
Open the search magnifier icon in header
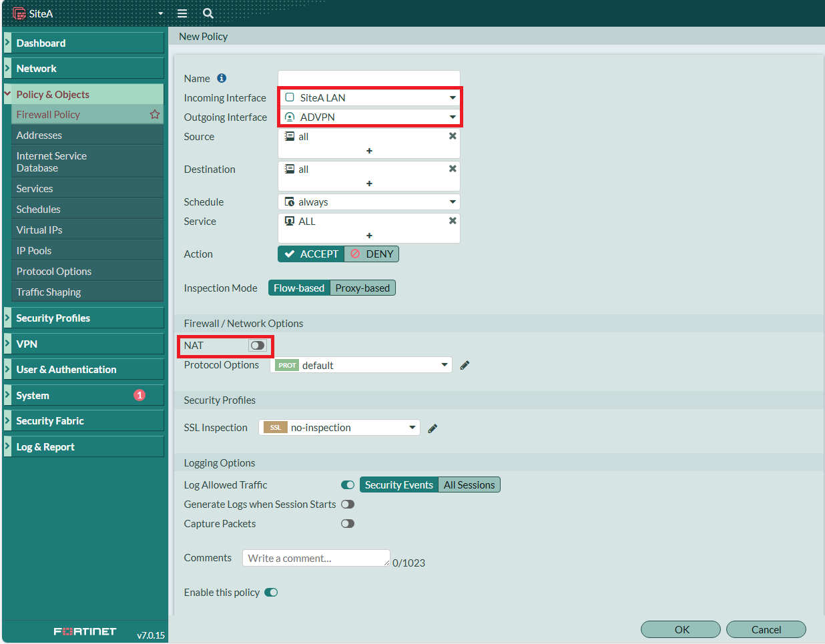click(x=208, y=13)
